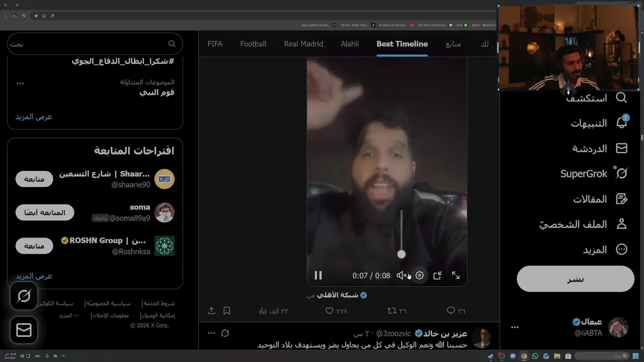Image resolution: width=644 pixels, height=362 pixels.
Task: Open شروط الخدمة footer link
Action: coord(159,304)
